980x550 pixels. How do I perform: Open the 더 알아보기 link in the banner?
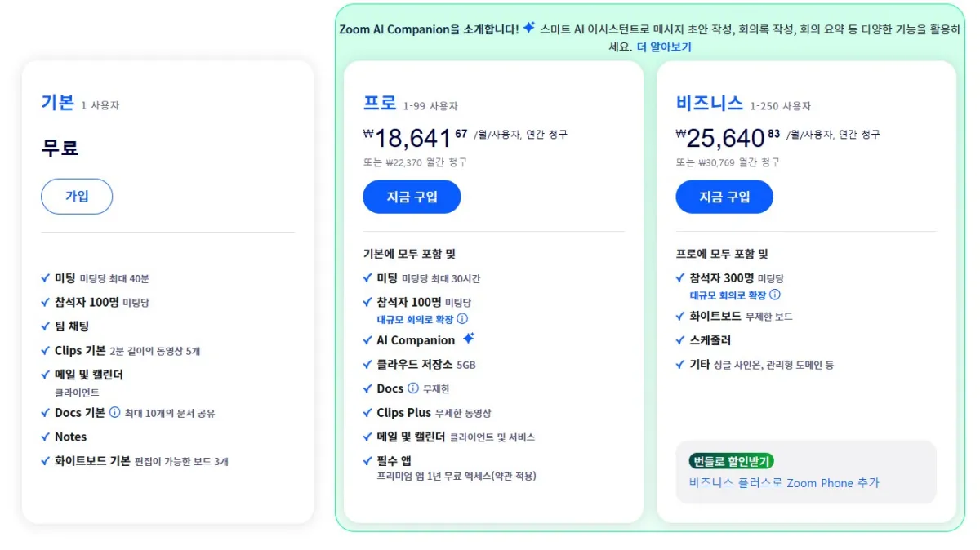[665, 47]
